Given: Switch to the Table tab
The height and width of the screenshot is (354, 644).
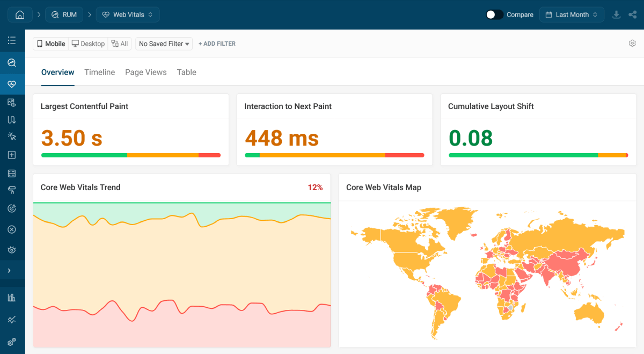Looking at the screenshot, I should tap(187, 73).
